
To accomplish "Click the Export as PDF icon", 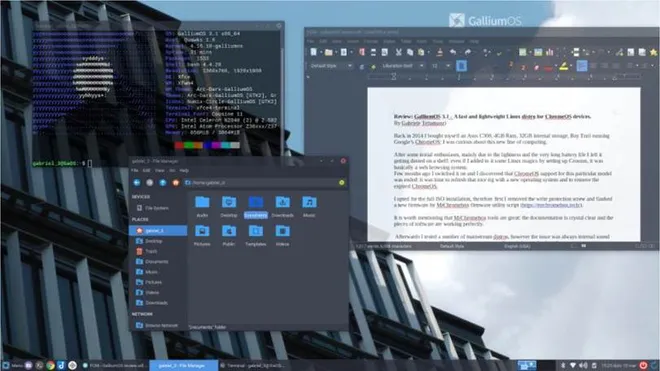I will 362,52.
